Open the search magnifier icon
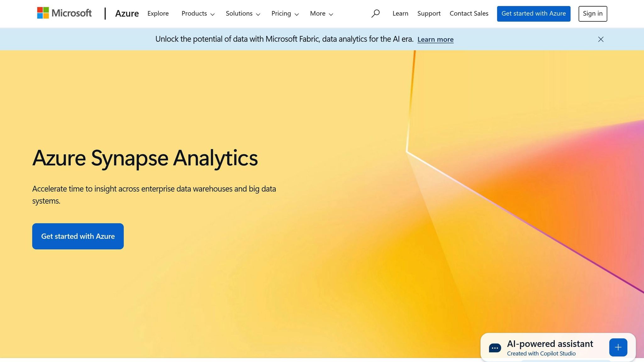This screenshot has height=362, width=644. click(x=375, y=14)
